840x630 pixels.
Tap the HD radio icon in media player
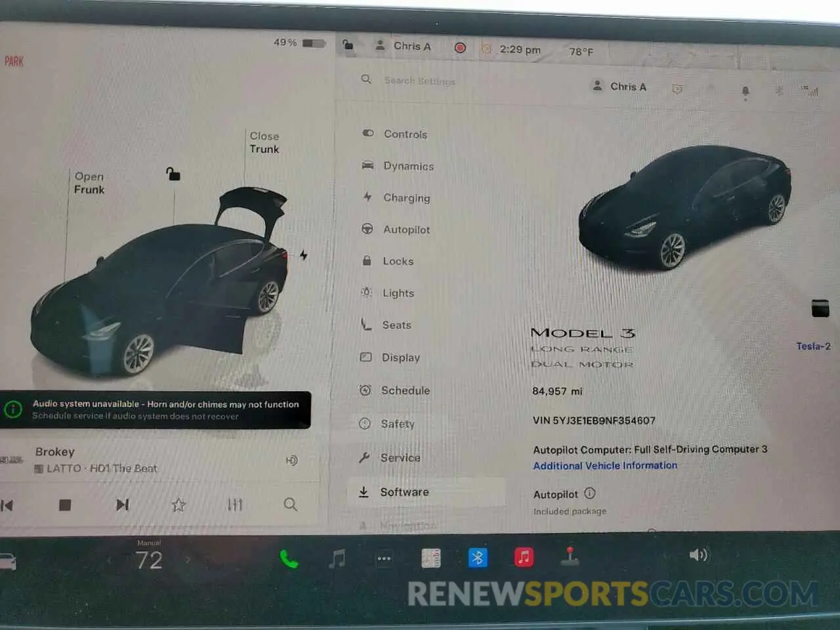tap(291, 460)
